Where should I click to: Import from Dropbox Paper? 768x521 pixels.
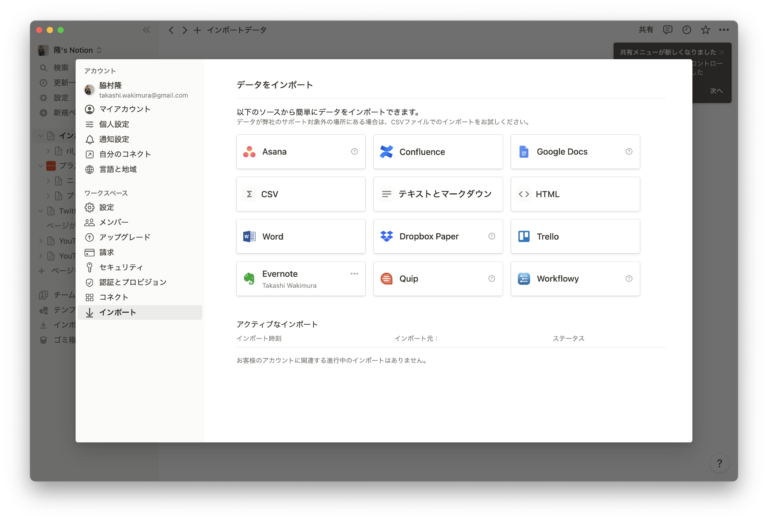click(437, 237)
